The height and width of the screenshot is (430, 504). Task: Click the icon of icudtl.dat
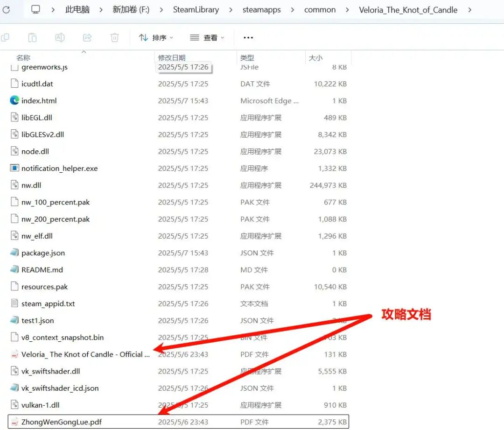pyautogui.click(x=14, y=84)
